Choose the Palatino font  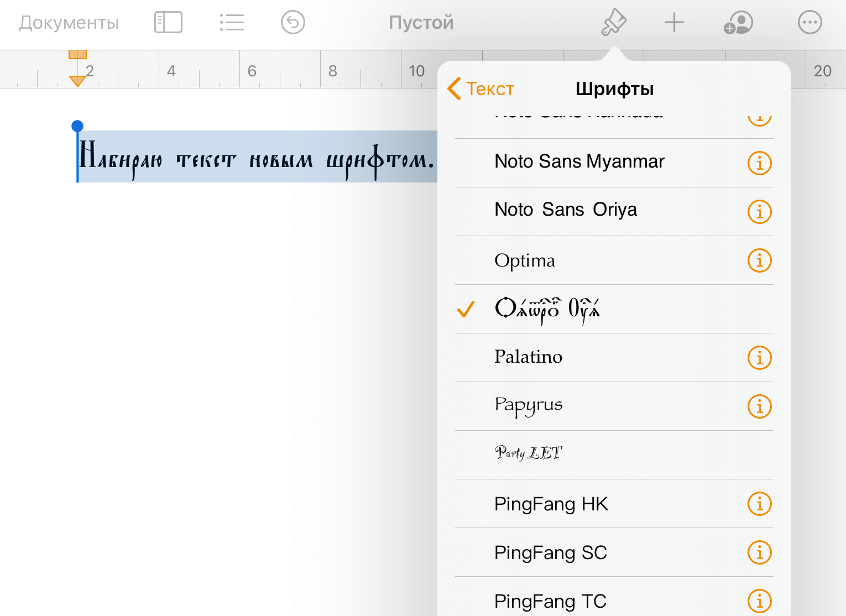point(528,357)
